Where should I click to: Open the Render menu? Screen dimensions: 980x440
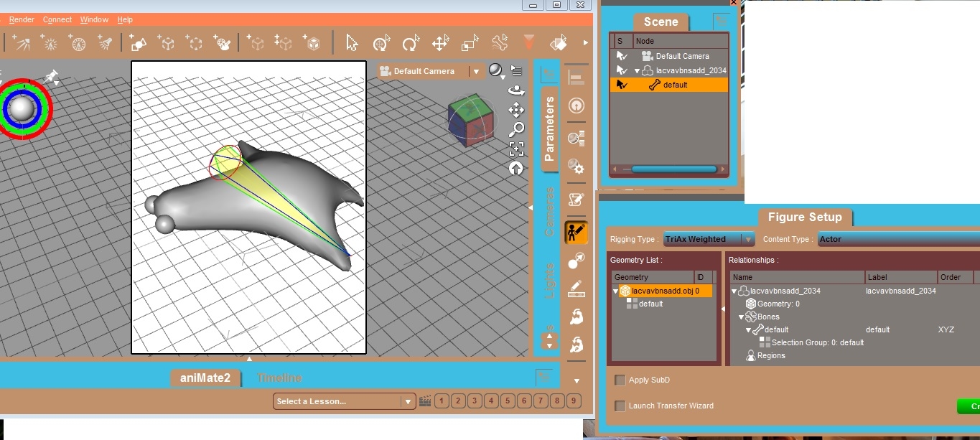[22, 19]
